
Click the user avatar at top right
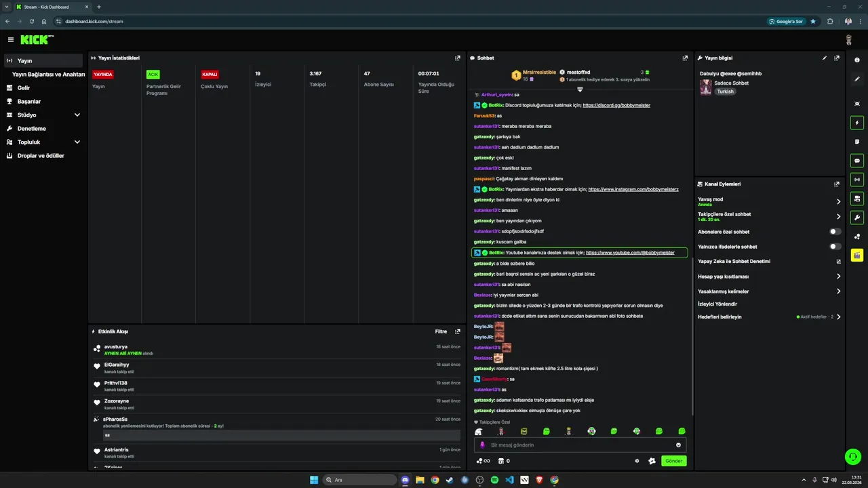848,40
